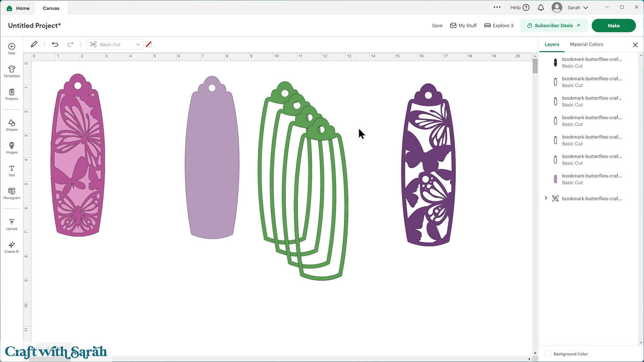The width and height of the screenshot is (644, 362).
Task: Open the three-dot more options menu
Action: click(497, 7)
